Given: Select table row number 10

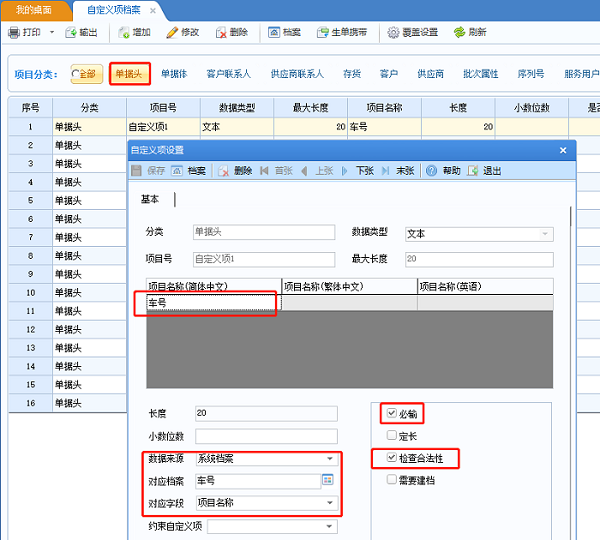Looking at the screenshot, I should pyautogui.click(x=30, y=293).
